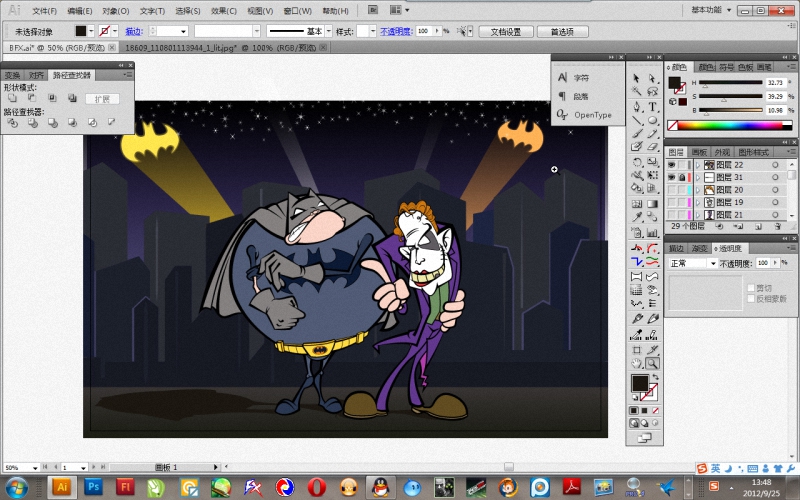Expand layer 图层 19 triangle
The width and height of the screenshot is (800, 500).
pos(698,202)
